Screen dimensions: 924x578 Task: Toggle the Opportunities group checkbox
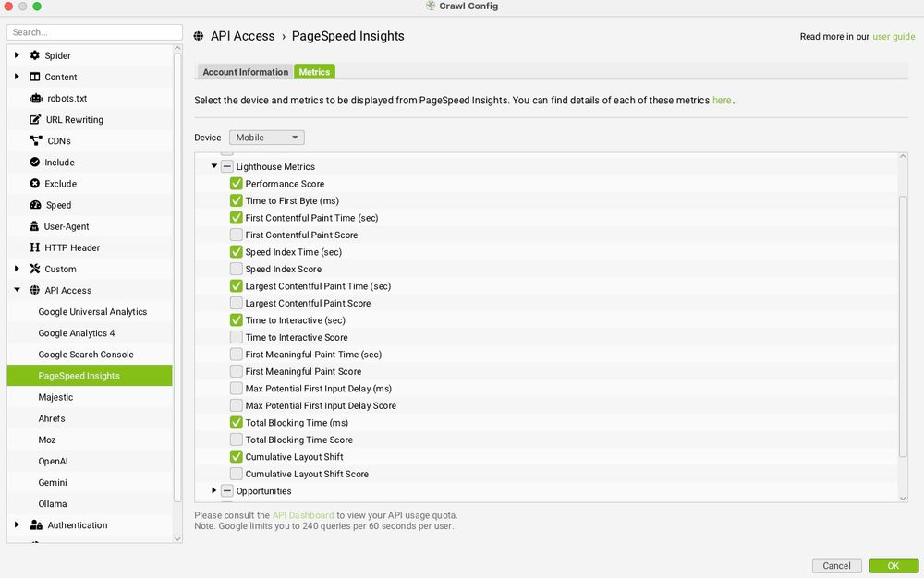[x=227, y=491]
